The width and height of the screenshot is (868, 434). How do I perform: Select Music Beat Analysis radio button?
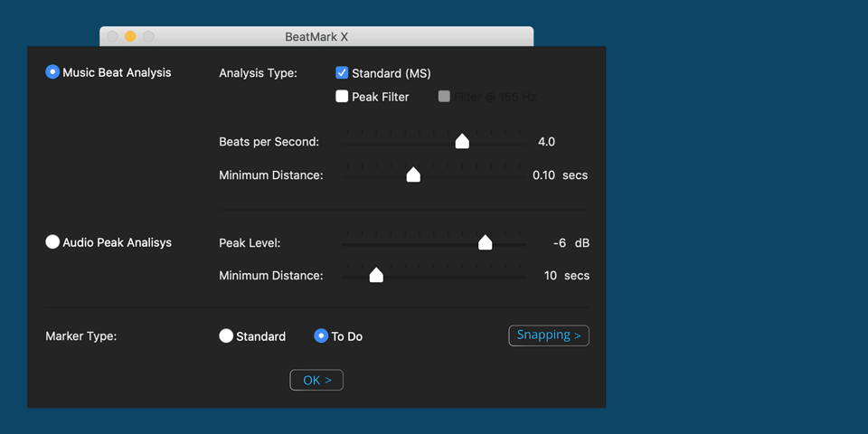click(52, 72)
